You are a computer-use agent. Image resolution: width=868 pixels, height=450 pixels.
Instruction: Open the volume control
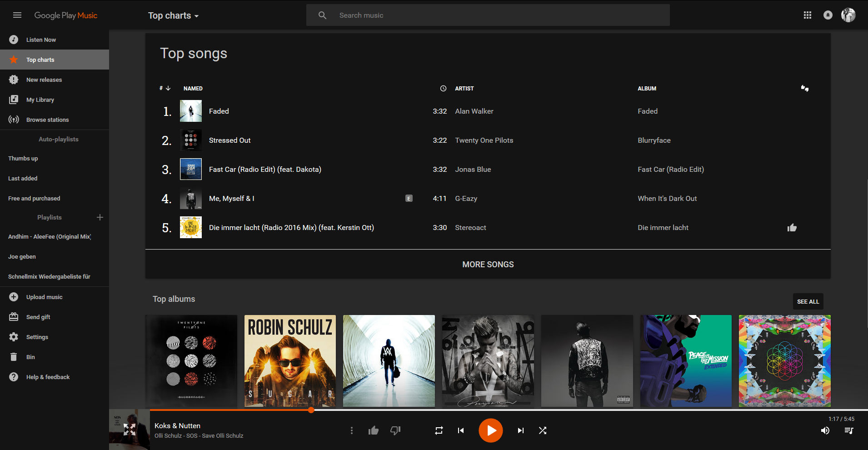pos(825,430)
